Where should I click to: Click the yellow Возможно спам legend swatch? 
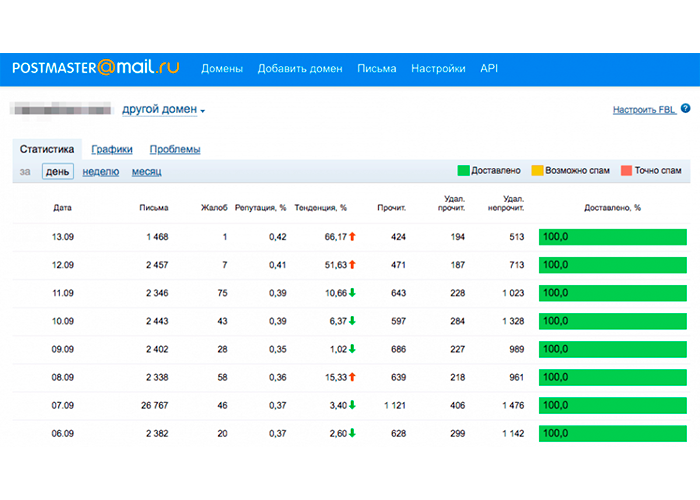(x=538, y=171)
